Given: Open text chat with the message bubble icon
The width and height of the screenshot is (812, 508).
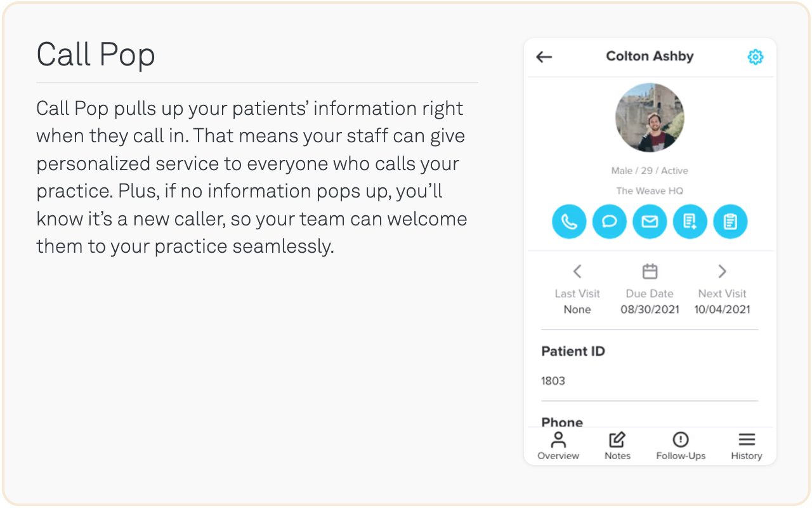Looking at the screenshot, I should click(610, 222).
